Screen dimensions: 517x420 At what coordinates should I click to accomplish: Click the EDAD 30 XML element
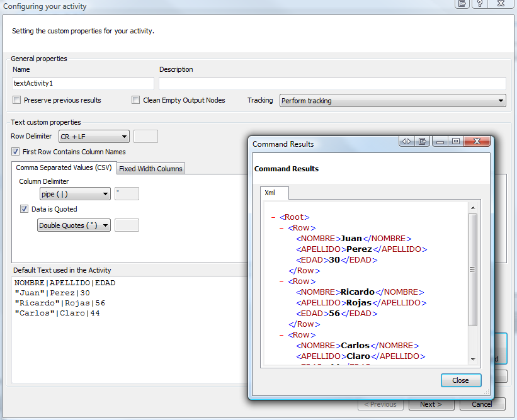(x=337, y=260)
